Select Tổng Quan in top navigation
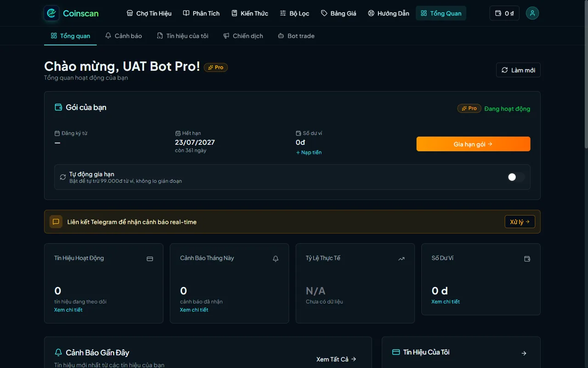The height and width of the screenshot is (368, 588). pos(441,13)
